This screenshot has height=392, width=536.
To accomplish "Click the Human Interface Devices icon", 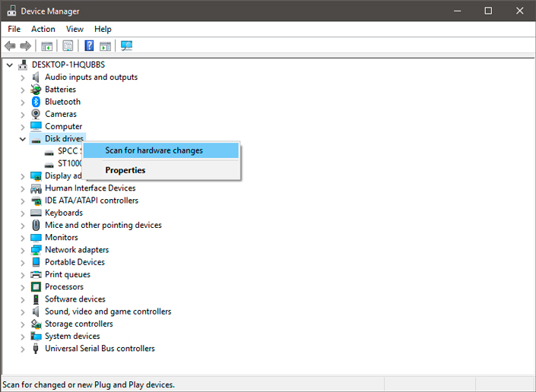I will pos(36,188).
